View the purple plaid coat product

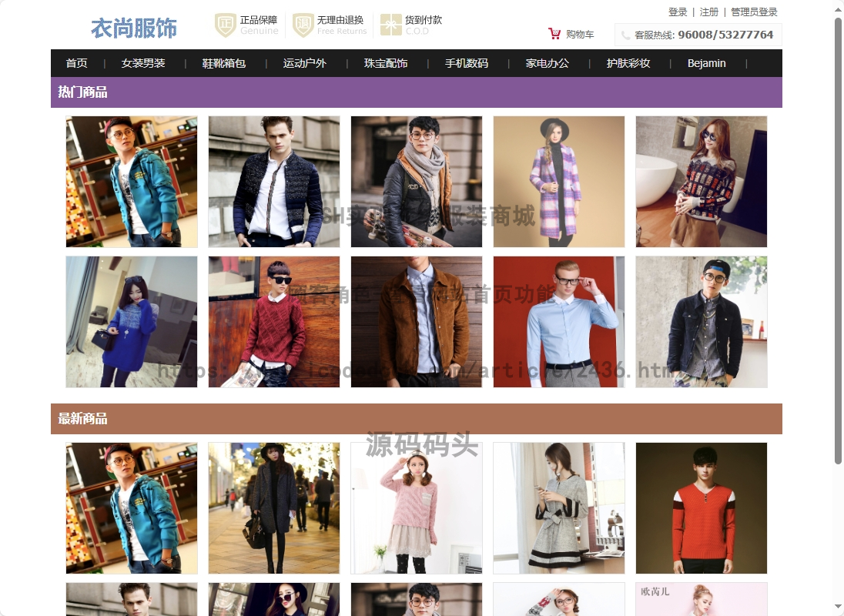click(x=559, y=182)
